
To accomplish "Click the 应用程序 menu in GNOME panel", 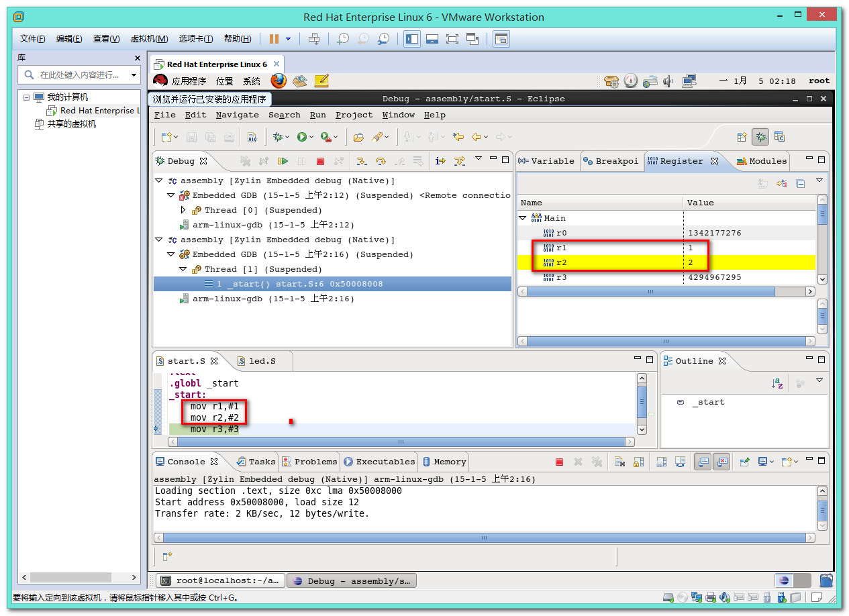I will (189, 81).
